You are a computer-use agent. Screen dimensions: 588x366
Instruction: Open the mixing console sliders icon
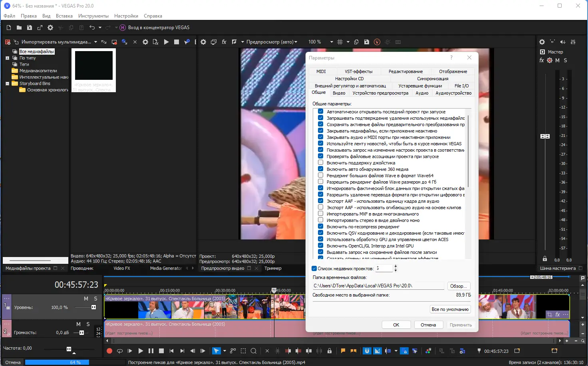573,42
